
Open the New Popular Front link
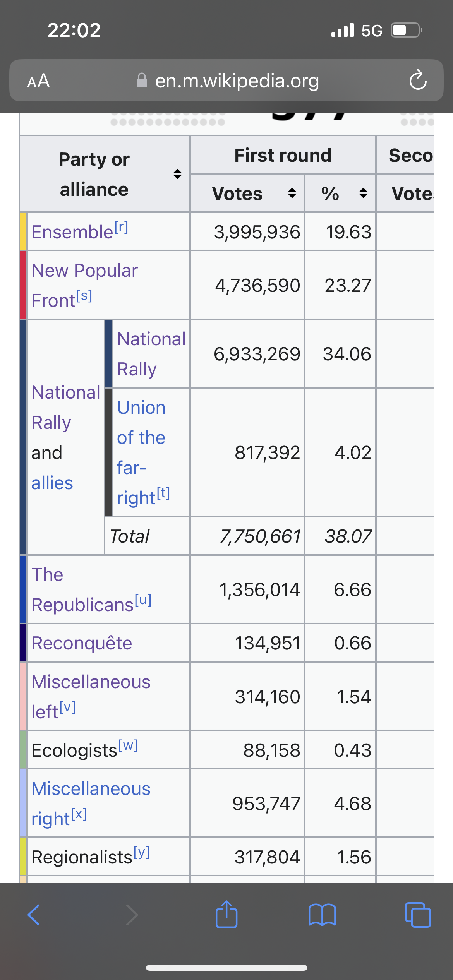84,285
